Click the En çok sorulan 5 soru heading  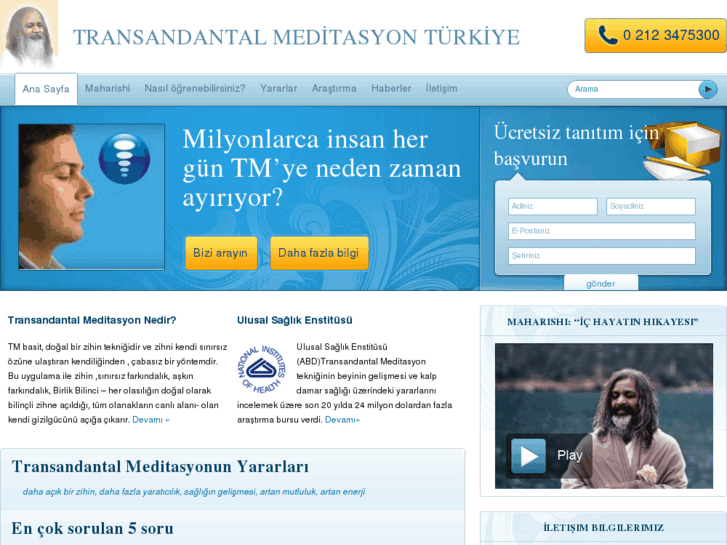click(x=92, y=528)
